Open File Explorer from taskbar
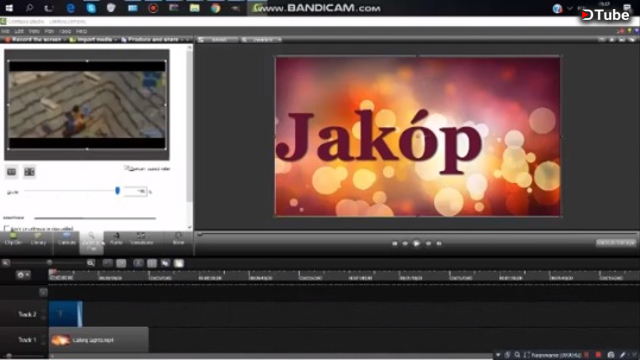This screenshot has width=640, height=360. tap(194, 8)
